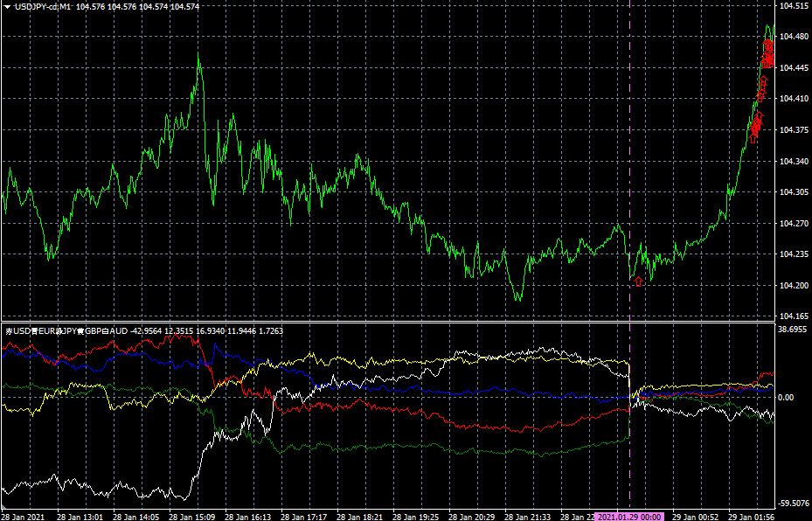Click the 28 Jan 18:21 time label

click(x=359, y=517)
